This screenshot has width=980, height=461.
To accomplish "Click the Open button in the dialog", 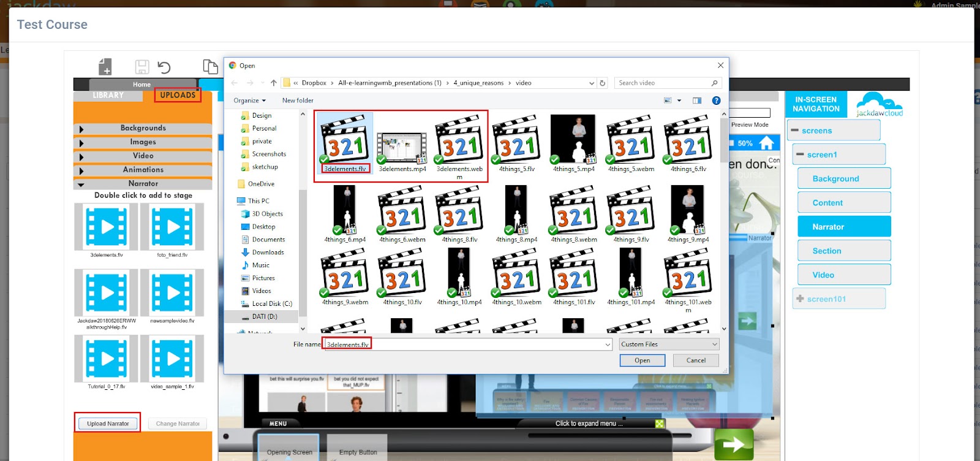I will click(643, 360).
